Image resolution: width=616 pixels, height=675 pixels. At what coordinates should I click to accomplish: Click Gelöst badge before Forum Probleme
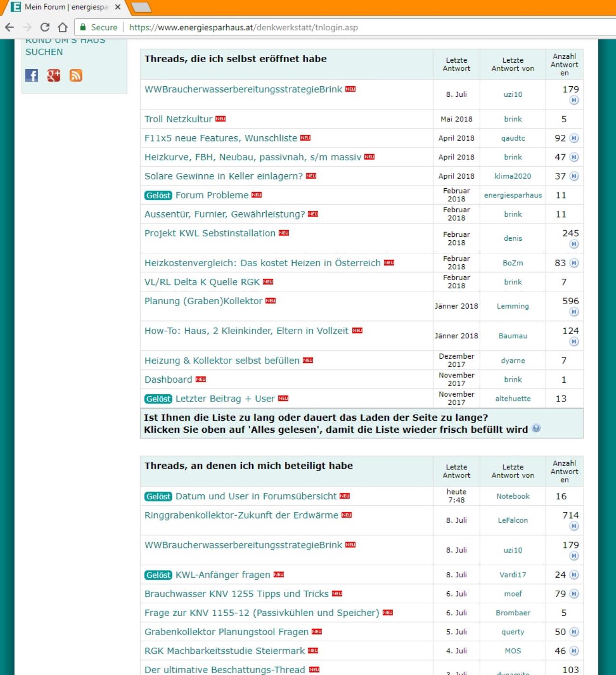click(158, 195)
